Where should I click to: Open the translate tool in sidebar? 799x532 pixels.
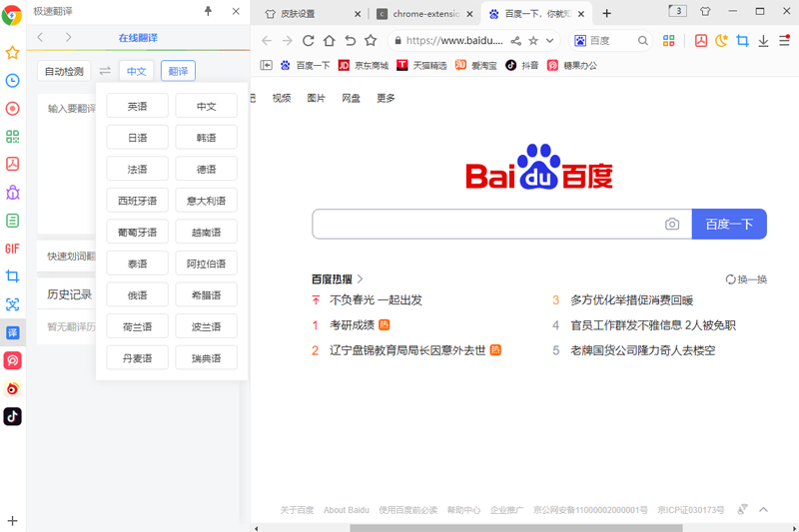pyautogui.click(x=12, y=332)
